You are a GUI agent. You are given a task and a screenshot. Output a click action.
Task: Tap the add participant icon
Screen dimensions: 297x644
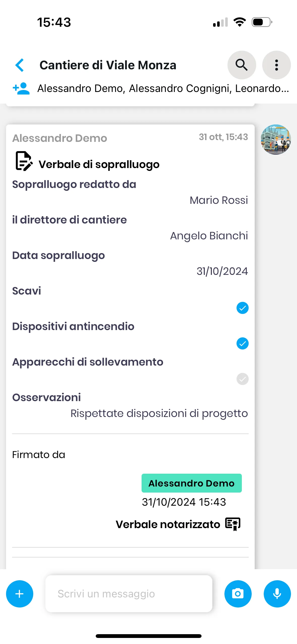(21, 88)
